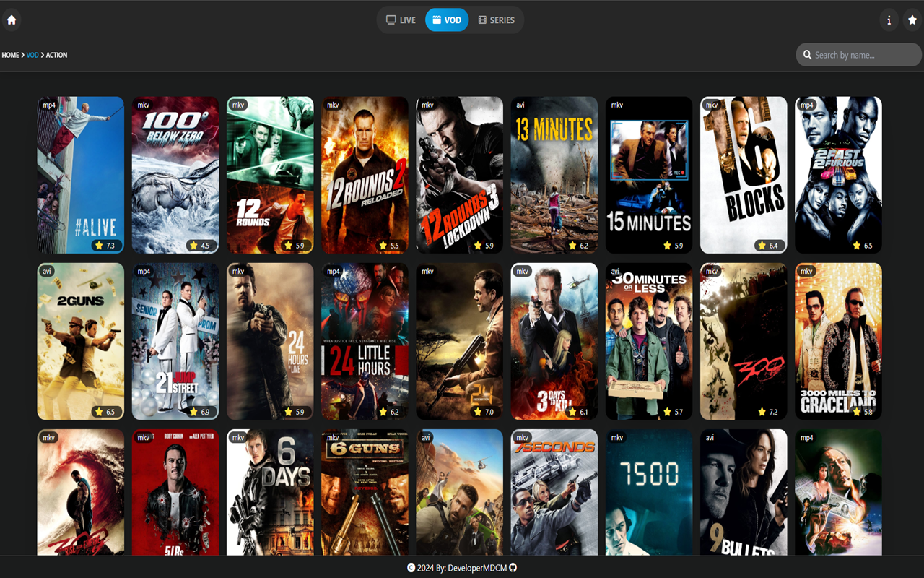The image size is (924, 578).
Task: Open the 300 movie poster rated 7.2
Action: coord(744,341)
